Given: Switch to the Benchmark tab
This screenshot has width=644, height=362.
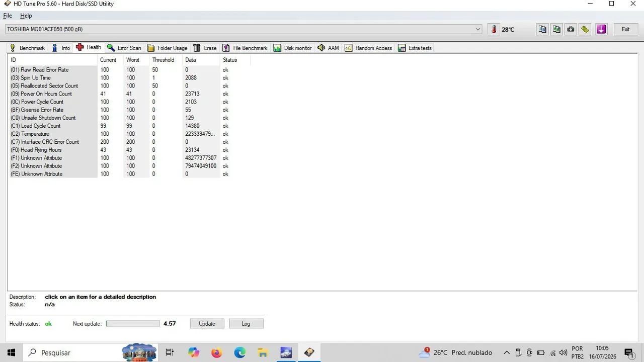Looking at the screenshot, I should pyautogui.click(x=27, y=48).
